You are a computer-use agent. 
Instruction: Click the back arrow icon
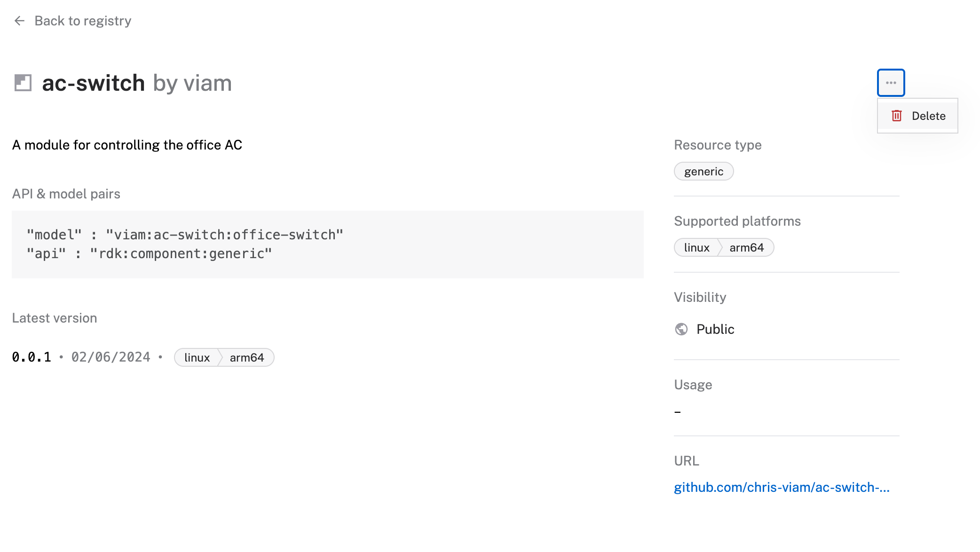[x=19, y=21]
